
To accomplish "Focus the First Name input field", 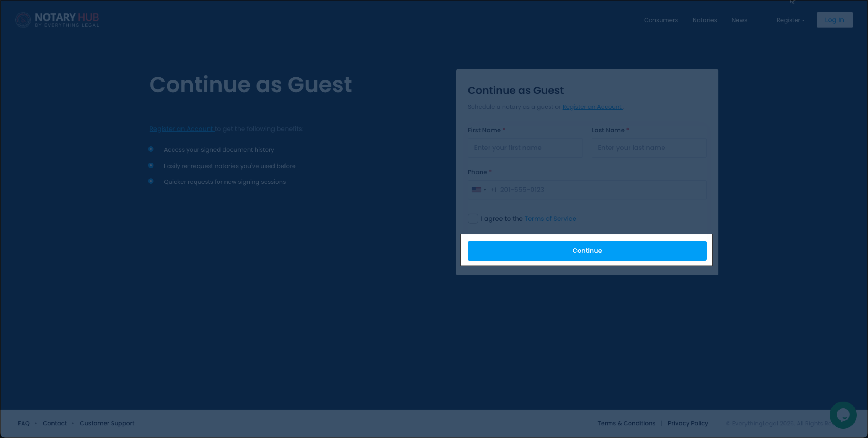I will [x=525, y=148].
